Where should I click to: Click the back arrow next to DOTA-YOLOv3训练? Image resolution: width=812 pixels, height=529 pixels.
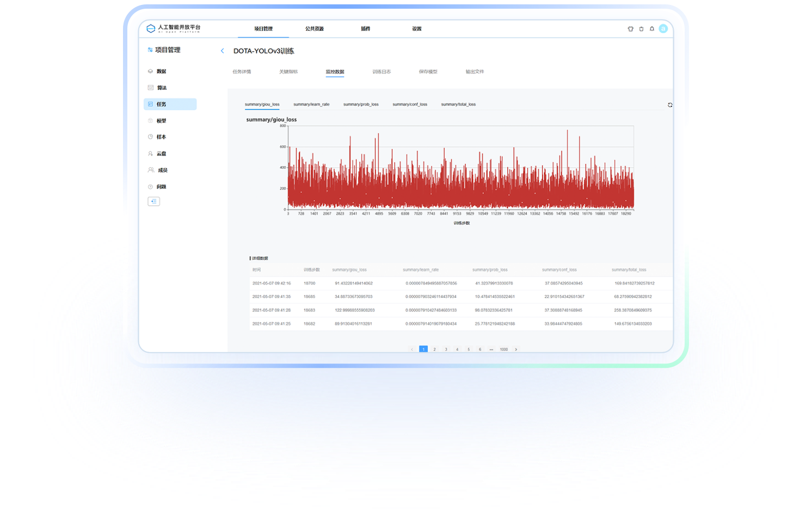pos(222,51)
